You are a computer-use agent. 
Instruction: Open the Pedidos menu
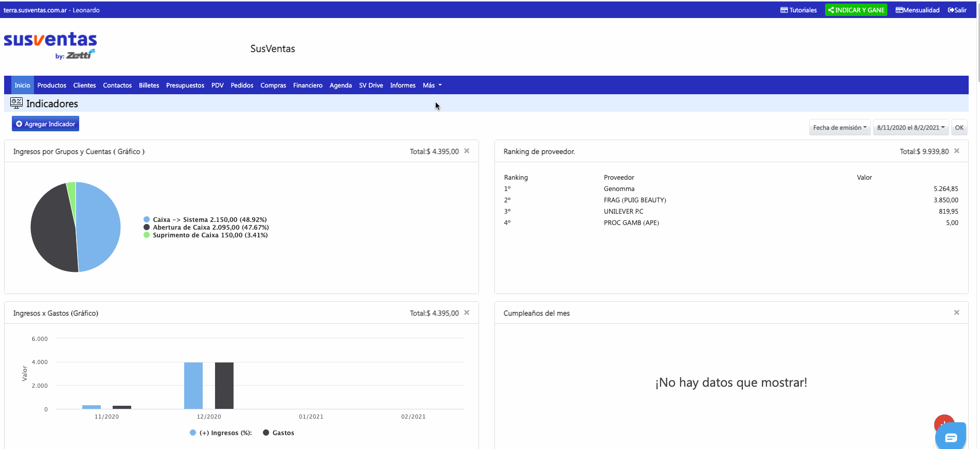tap(242, 85)
